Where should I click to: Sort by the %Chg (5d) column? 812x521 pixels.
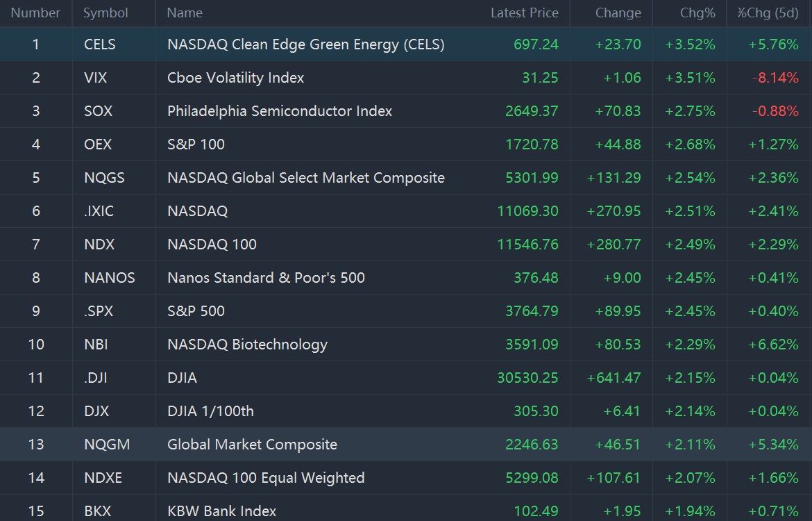(768, 13)
